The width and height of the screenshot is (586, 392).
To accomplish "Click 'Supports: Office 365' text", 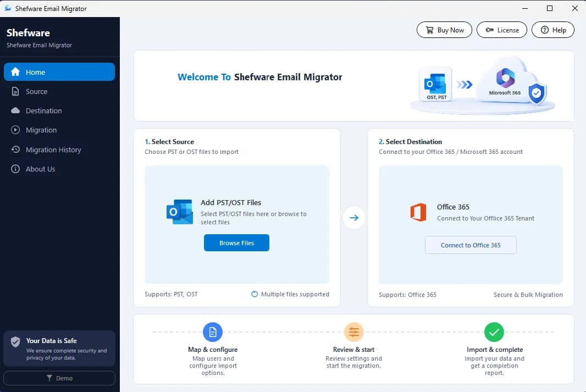I will (x=407, y=295).
